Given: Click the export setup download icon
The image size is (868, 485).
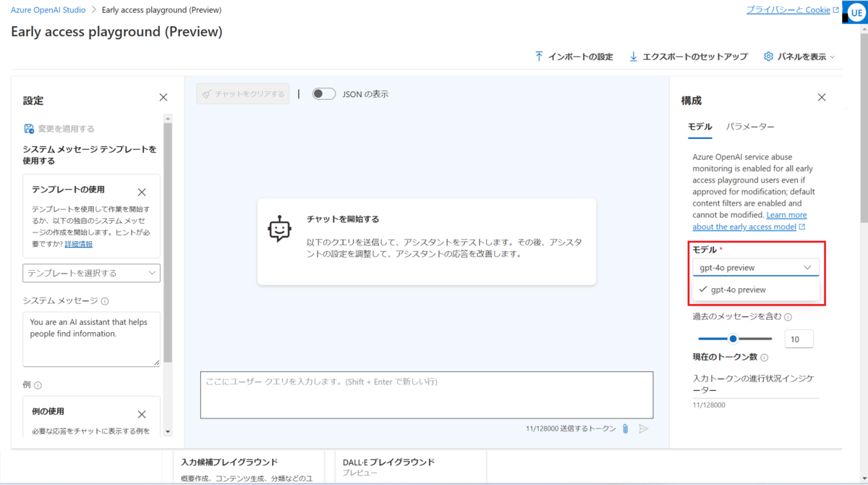Looking at the screenshot, I should (x=634, y=56).
